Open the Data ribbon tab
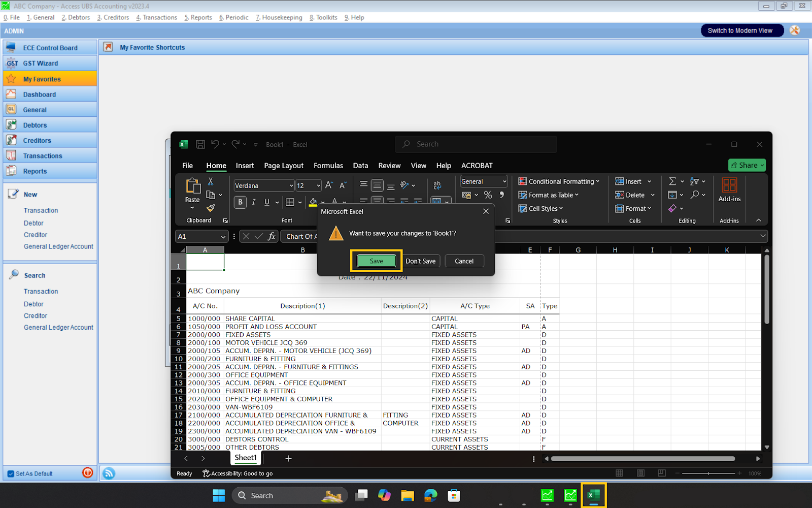This screenshot has width=812, height=508. [360, 166]
